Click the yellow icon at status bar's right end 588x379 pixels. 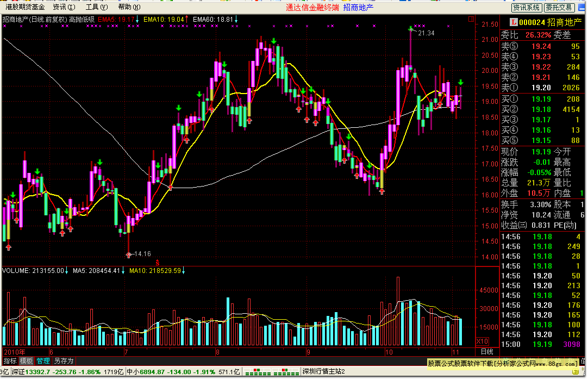click(x=576, y=372)
